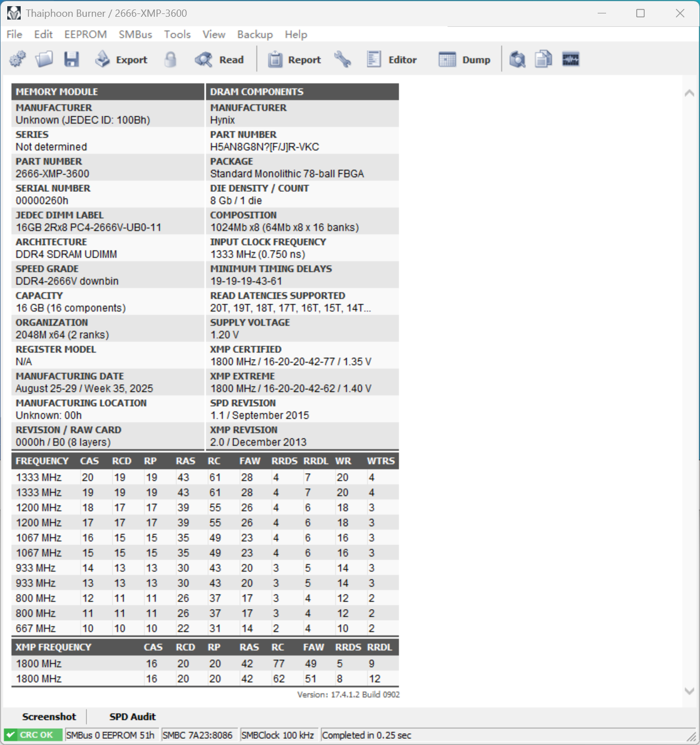
Task: Open the Editor toolbar button
Action: pos(391,59)
